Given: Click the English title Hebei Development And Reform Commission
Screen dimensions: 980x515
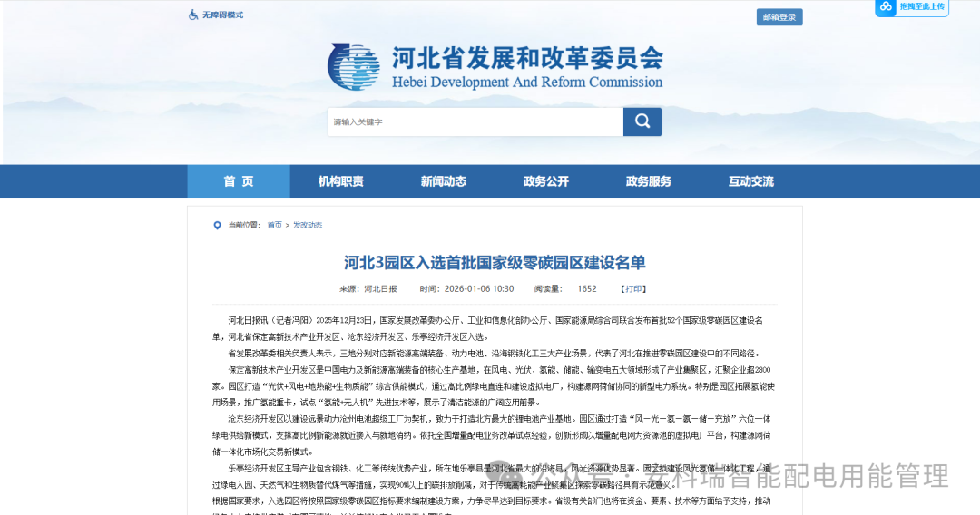Looking at the screenshot, I should (527, 82).
